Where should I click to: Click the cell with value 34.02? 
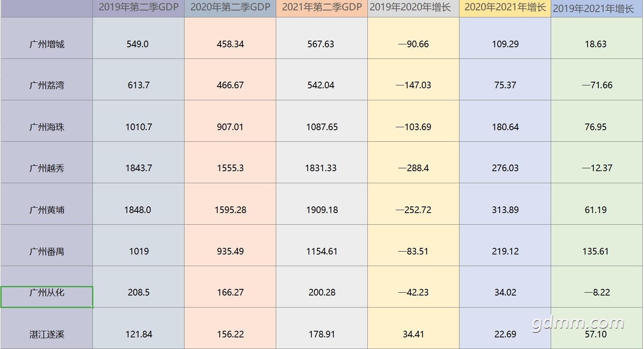[505, 287]
